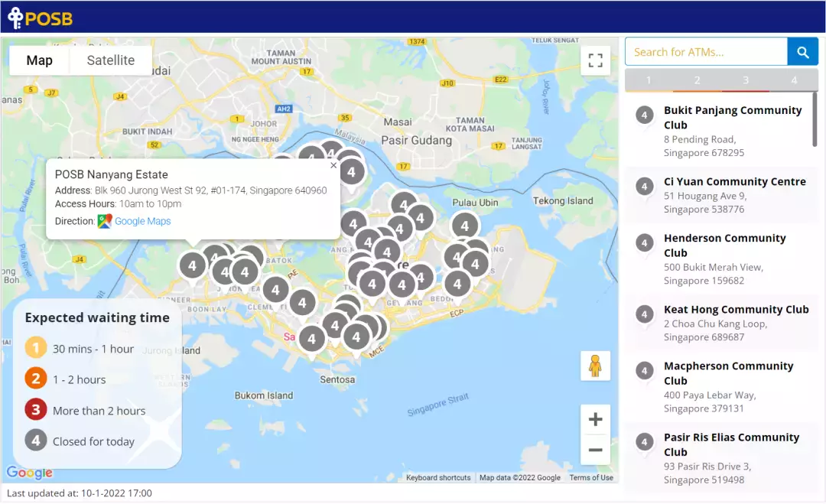
Task: Zoom out on the map
Action: pos(595,450)
